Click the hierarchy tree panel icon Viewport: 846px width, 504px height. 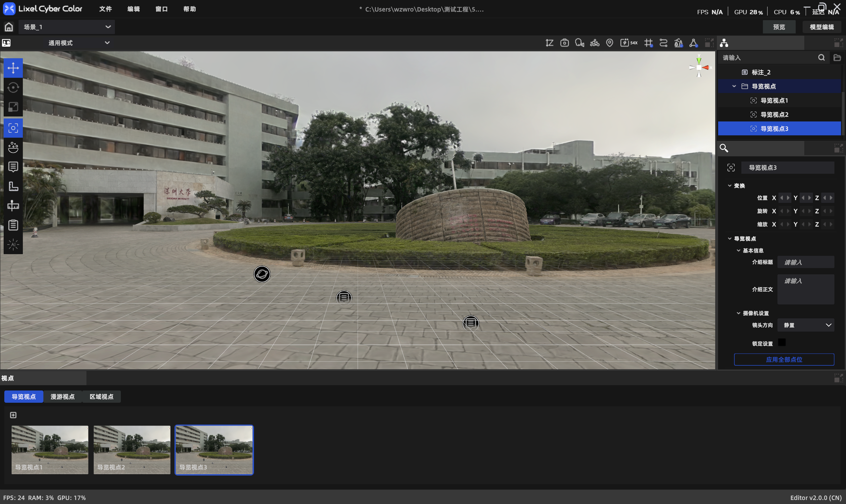(x=724, y=43)
